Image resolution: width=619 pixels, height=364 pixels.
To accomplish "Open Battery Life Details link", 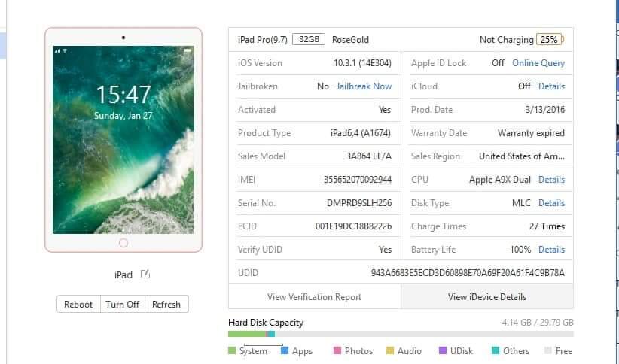I will coord(551,250).
